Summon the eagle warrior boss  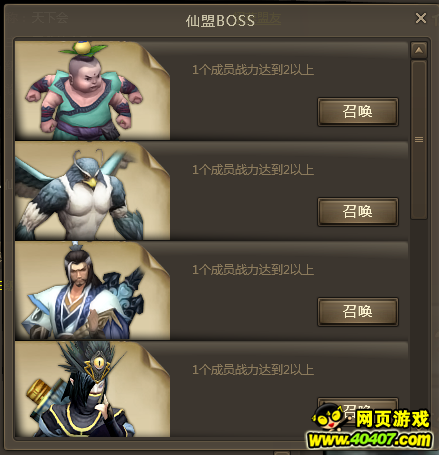tap(358, 212)
